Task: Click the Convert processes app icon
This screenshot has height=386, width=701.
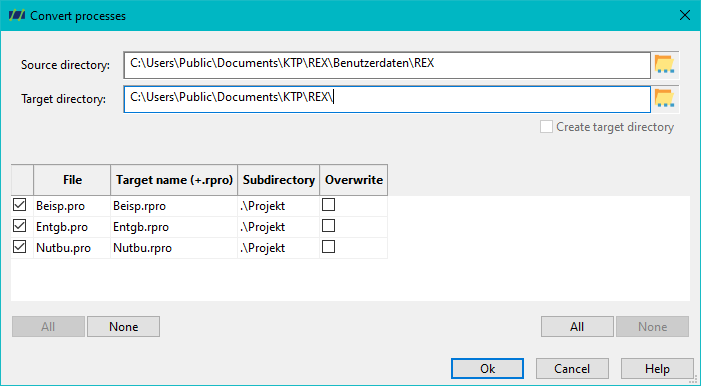Action: (x=17, y=16)
